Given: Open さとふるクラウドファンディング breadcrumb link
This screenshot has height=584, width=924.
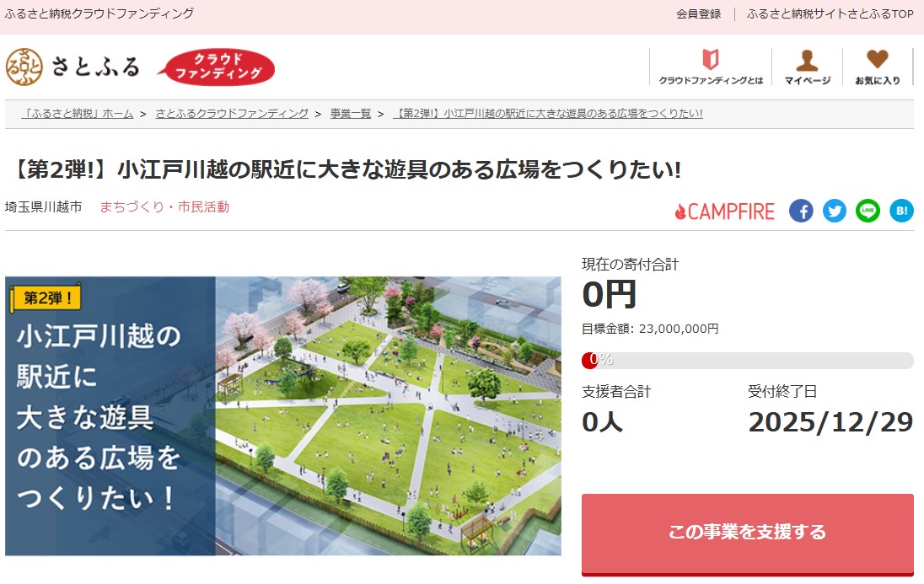Looking at the screenshot, I should pos(232,113).
